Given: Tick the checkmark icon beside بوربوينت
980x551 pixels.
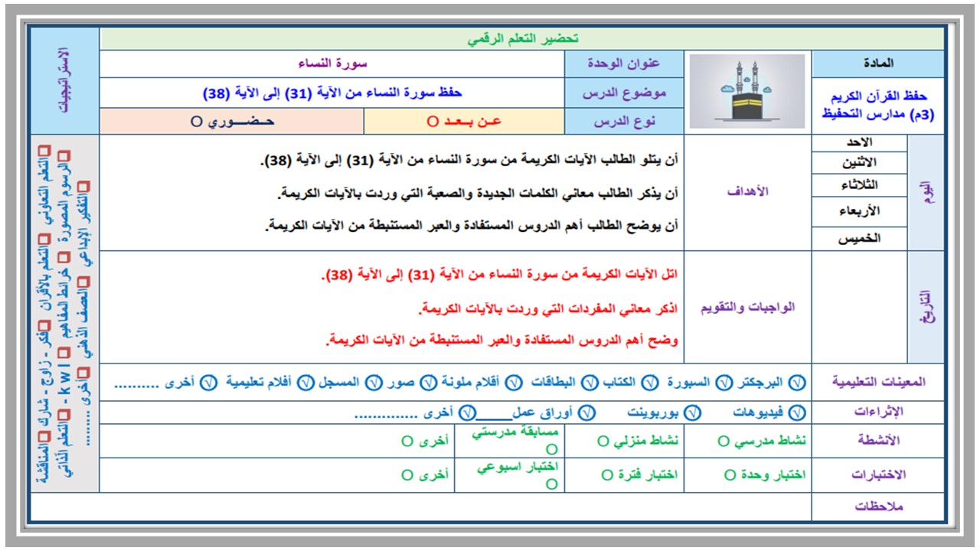Looking at the screenshot, I should tap(692, 412).
